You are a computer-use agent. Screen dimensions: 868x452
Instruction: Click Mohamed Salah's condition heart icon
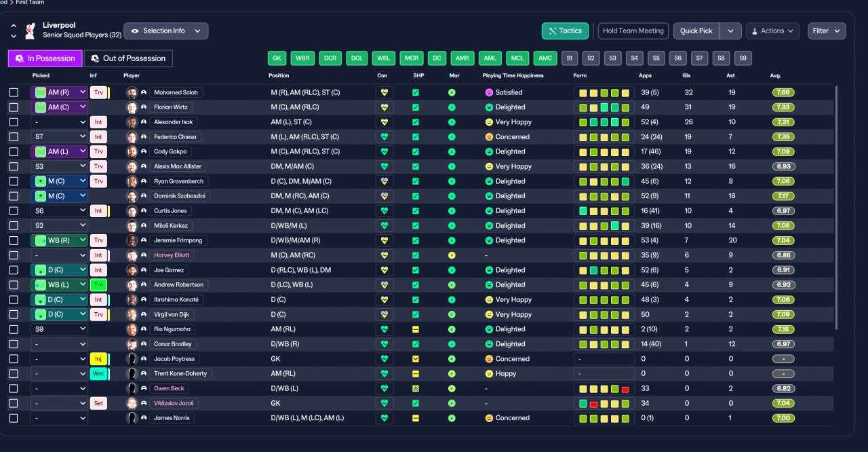click(384, 92)
